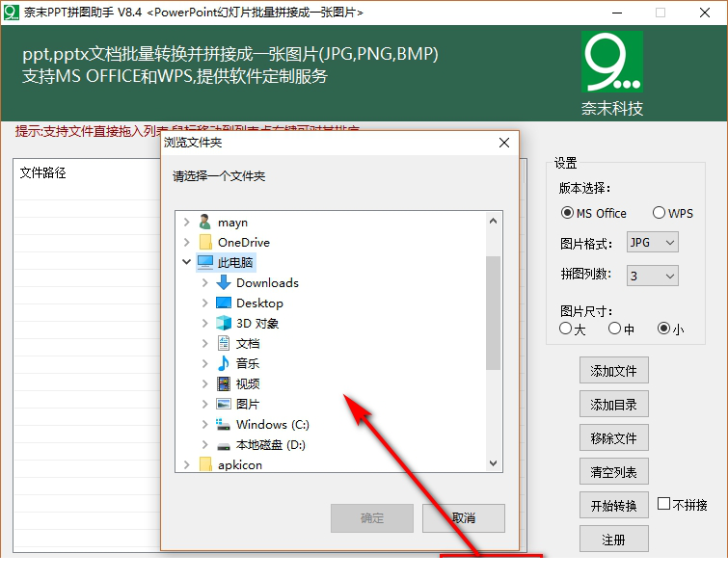Image resolution: width=728 pixels, height=580 pixels.
Task: Click the Desktop folder icon
Action: 224,303
